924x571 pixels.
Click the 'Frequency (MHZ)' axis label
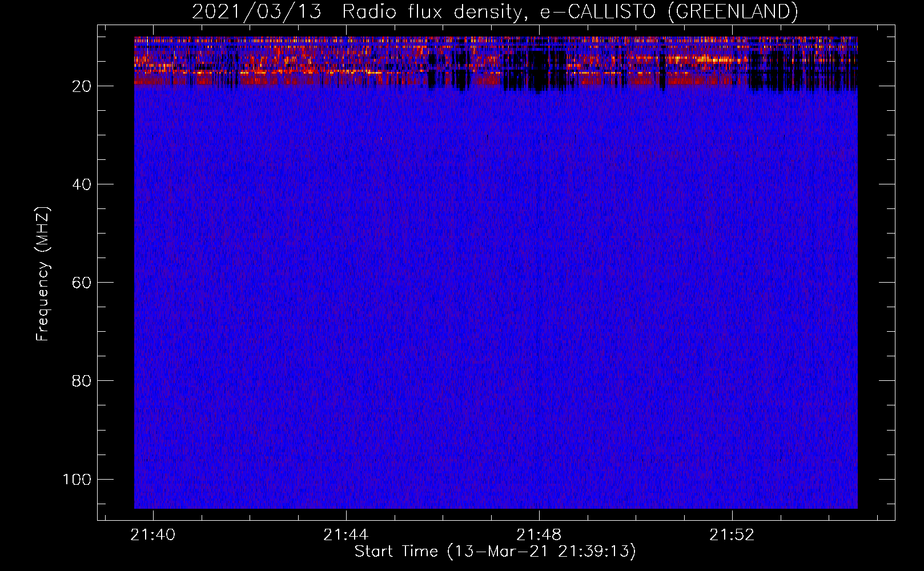43,274
